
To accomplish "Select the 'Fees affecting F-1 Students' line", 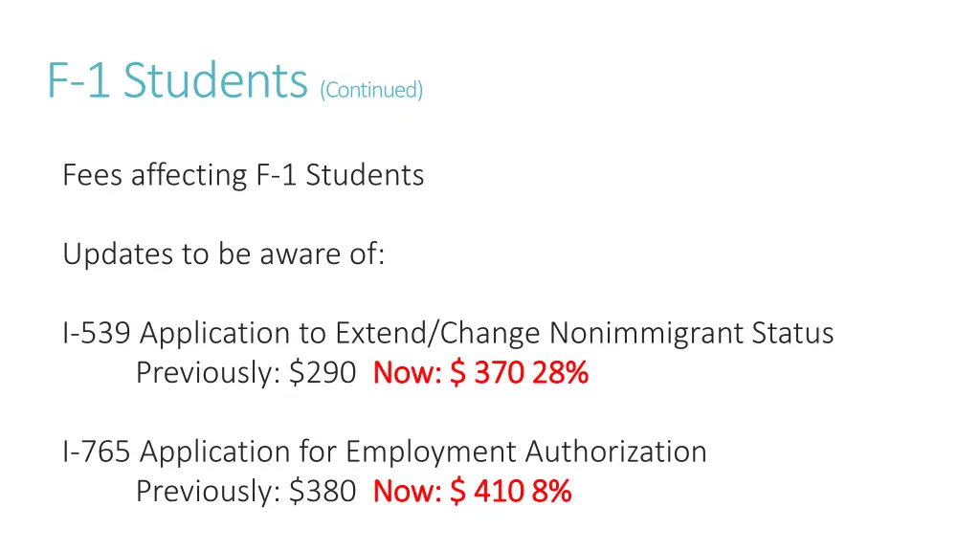I will coord(243,174).
